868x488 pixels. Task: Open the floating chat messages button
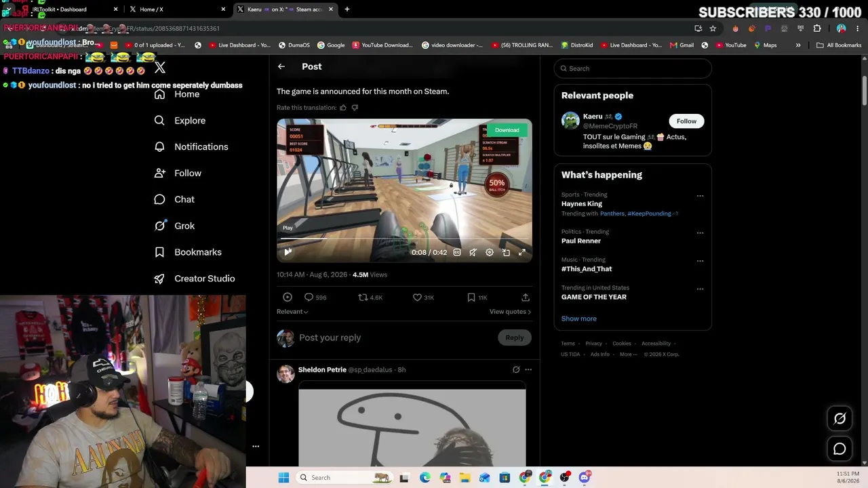coord(840,449)
